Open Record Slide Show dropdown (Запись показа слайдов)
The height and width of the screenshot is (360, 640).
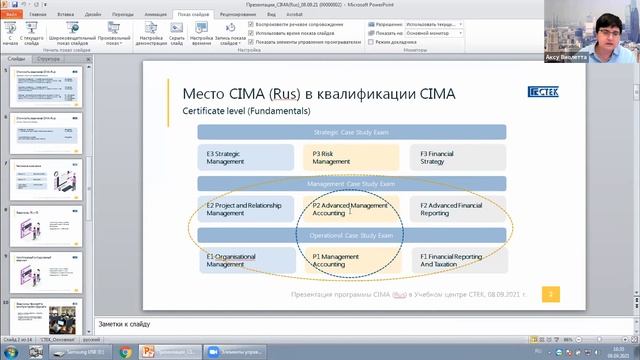(230, 33)
